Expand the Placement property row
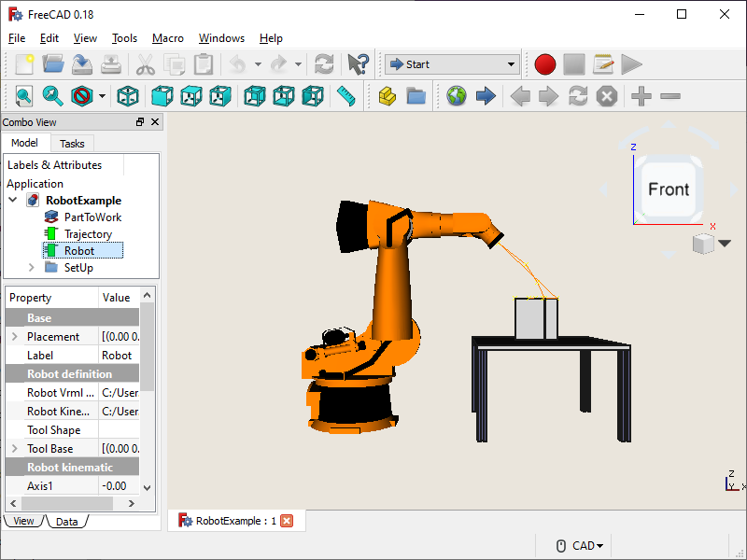 (14, 337)
